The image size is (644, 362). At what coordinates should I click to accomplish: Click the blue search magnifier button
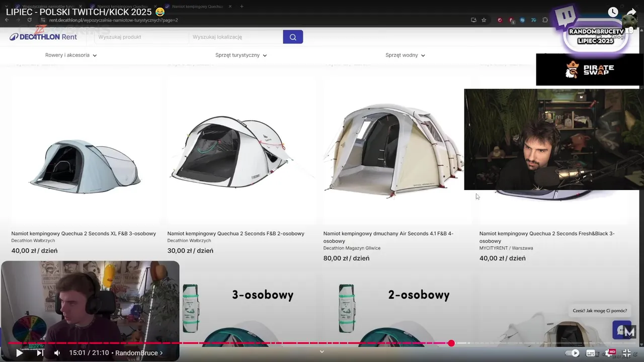click(293, 37)
